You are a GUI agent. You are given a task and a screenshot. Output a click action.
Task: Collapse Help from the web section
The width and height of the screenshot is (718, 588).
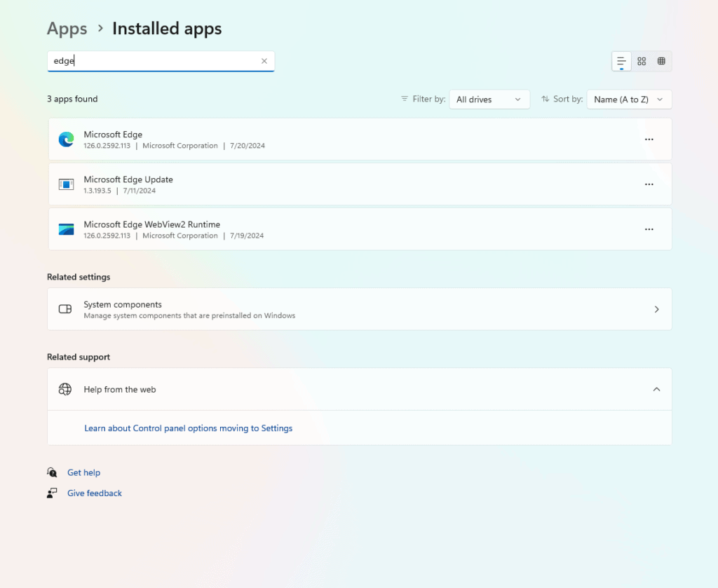pyautogui.click(x=656, y=390)
